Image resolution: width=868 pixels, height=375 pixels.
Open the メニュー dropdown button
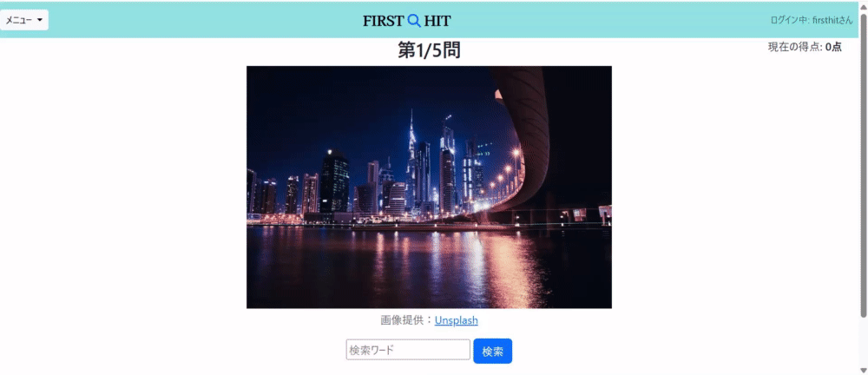[23, 20]
